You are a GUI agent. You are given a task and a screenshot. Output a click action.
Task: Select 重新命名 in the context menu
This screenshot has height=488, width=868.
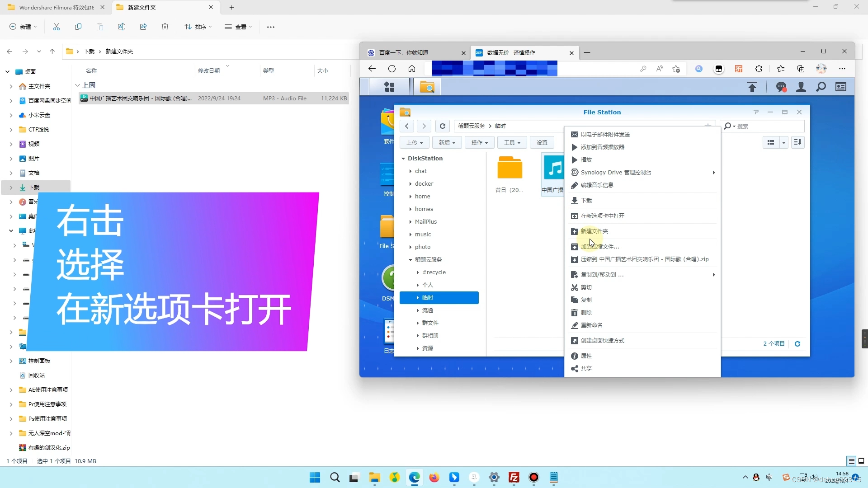pos(591,325)
